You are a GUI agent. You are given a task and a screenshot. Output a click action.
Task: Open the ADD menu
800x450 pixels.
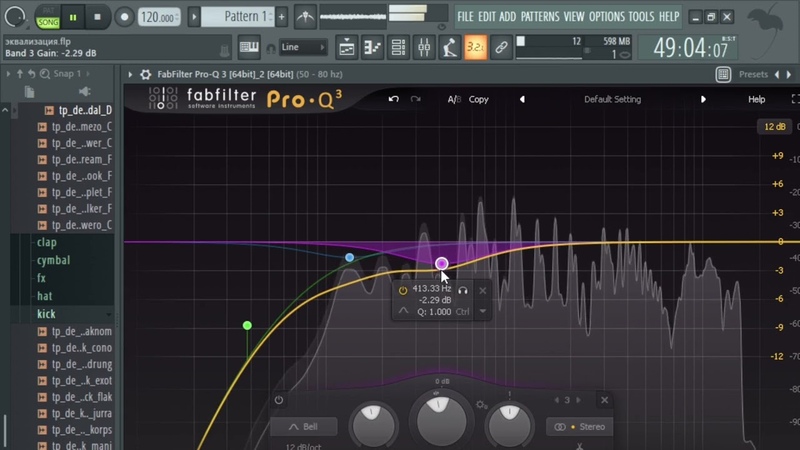coord(508,17)
